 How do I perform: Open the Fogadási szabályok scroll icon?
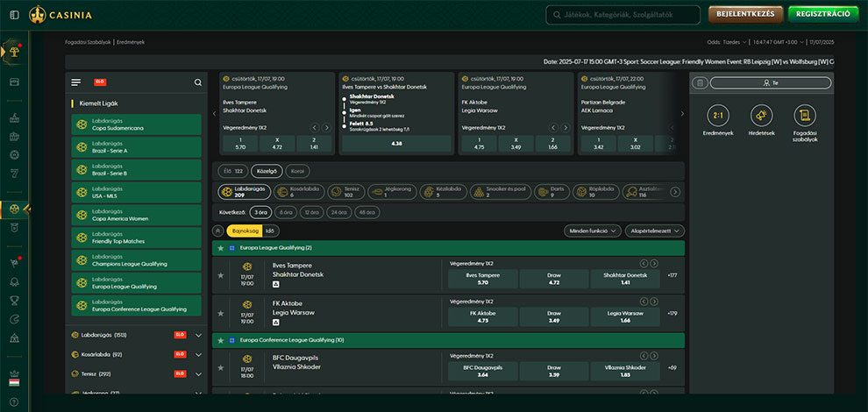click(x=805, y=115)
